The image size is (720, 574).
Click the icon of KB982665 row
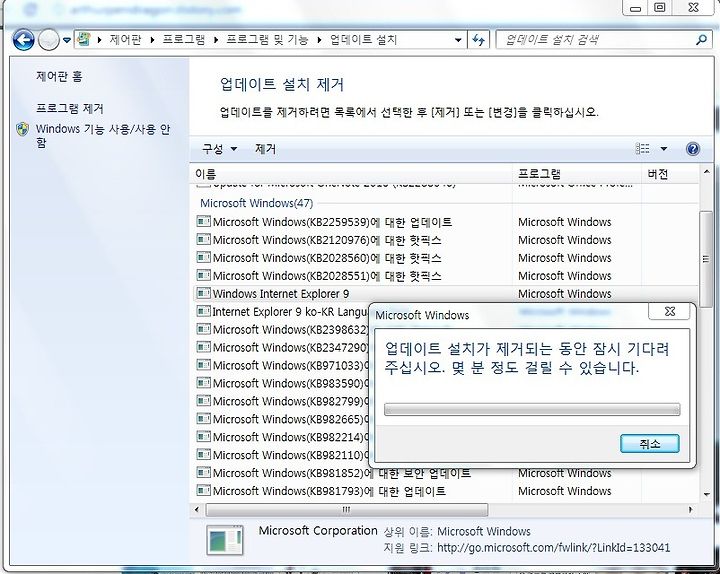click(203, 419)
